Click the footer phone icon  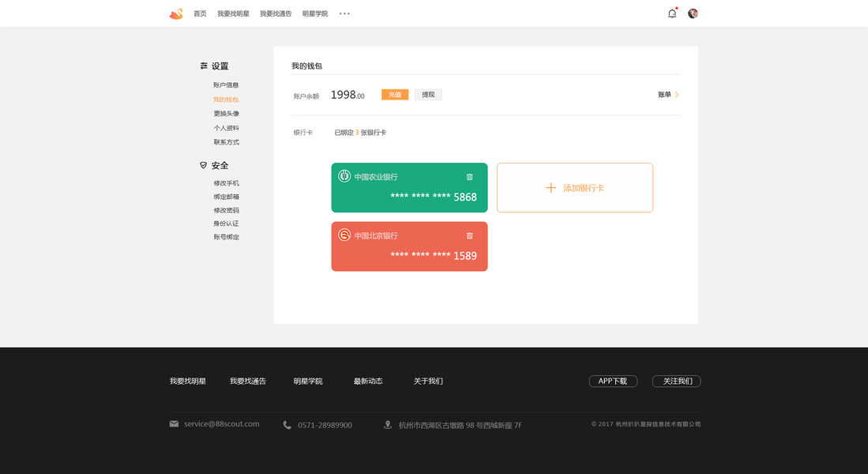coord(287,425)
